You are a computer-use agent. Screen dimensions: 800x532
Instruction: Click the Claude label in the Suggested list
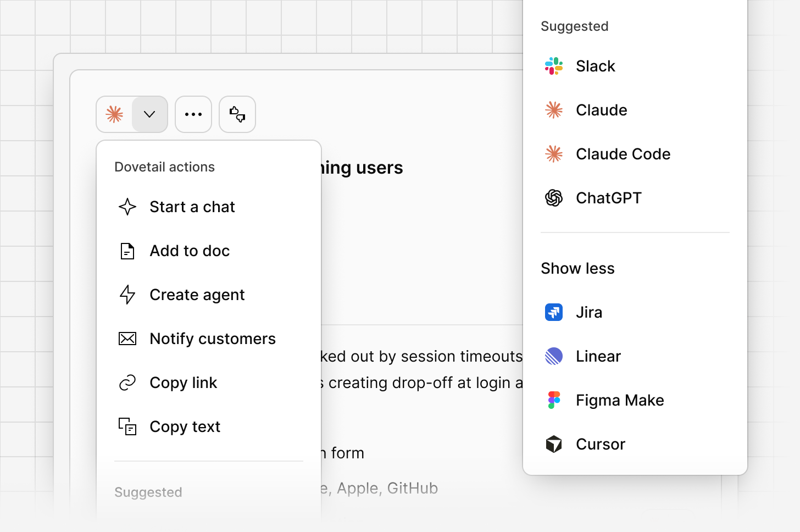(x=602, y=110)
